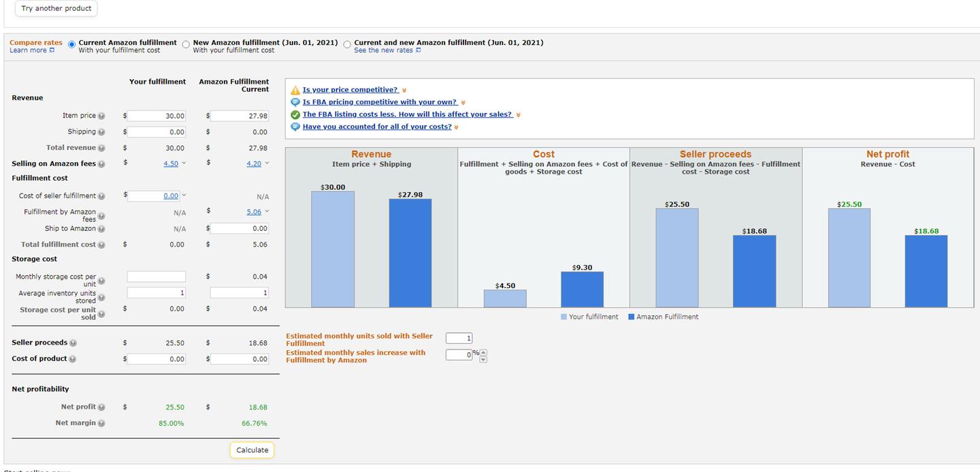
Task: Click help icon beside Ship to Amazon
Action: [x=101, y=229]
